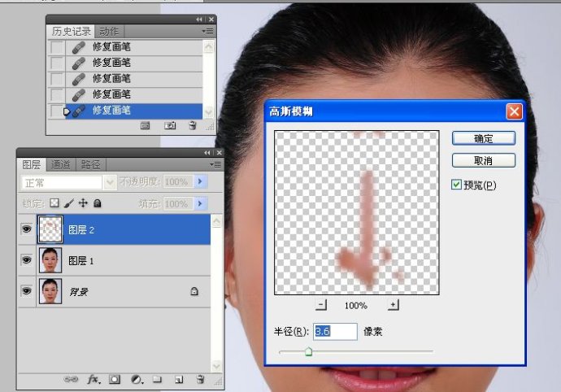Link layers icon at Layers bottom

point(71,380)
